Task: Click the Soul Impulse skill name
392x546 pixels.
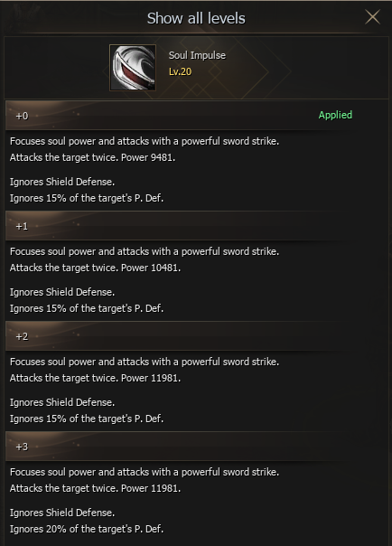Action: 197,55
